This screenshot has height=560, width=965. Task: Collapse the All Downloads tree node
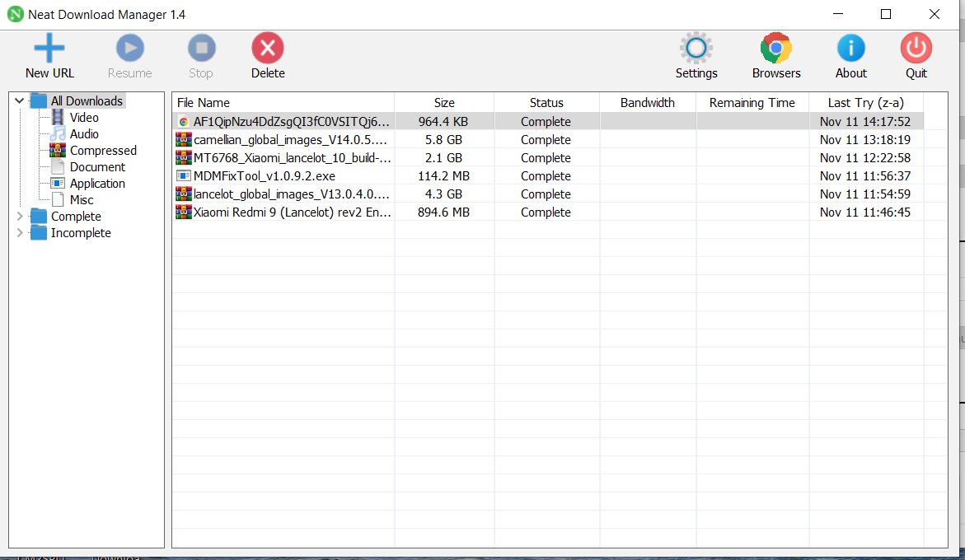(x=20, y=101)
